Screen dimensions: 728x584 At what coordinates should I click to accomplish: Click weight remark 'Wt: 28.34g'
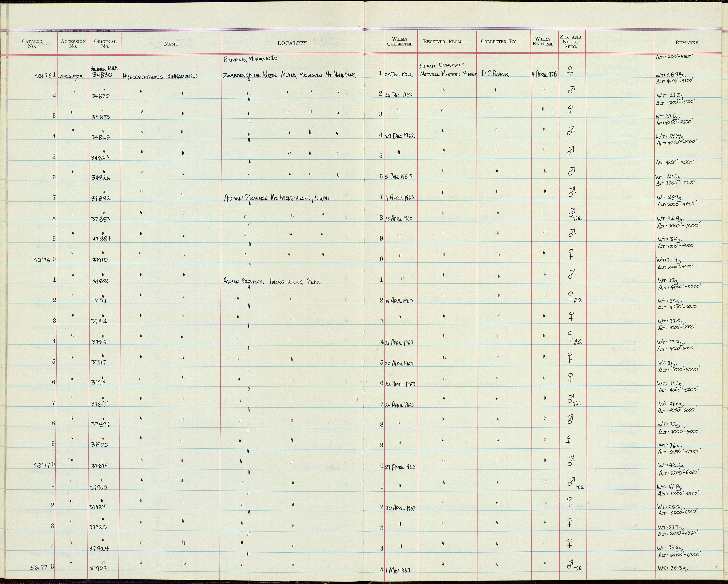[670, 75]
